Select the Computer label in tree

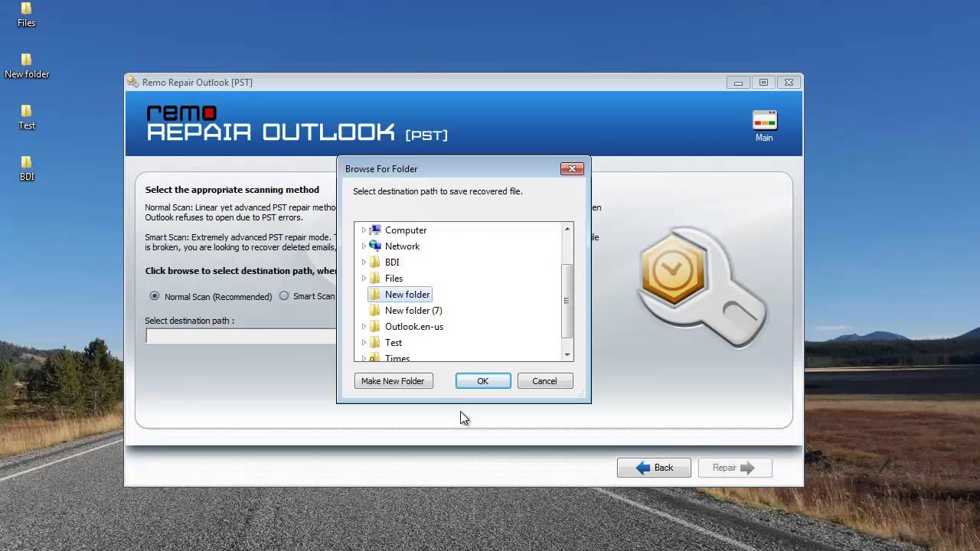(x=406, y=230)
